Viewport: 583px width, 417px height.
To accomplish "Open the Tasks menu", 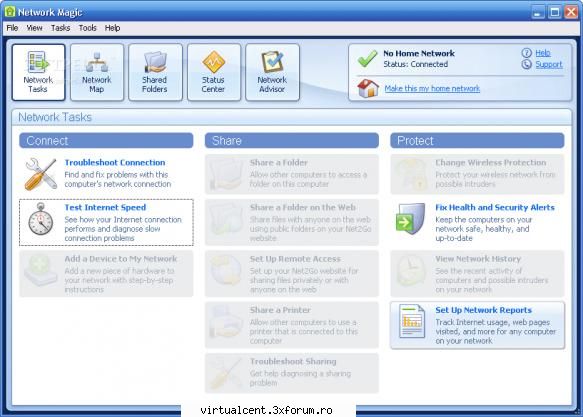I will point(60,28).
